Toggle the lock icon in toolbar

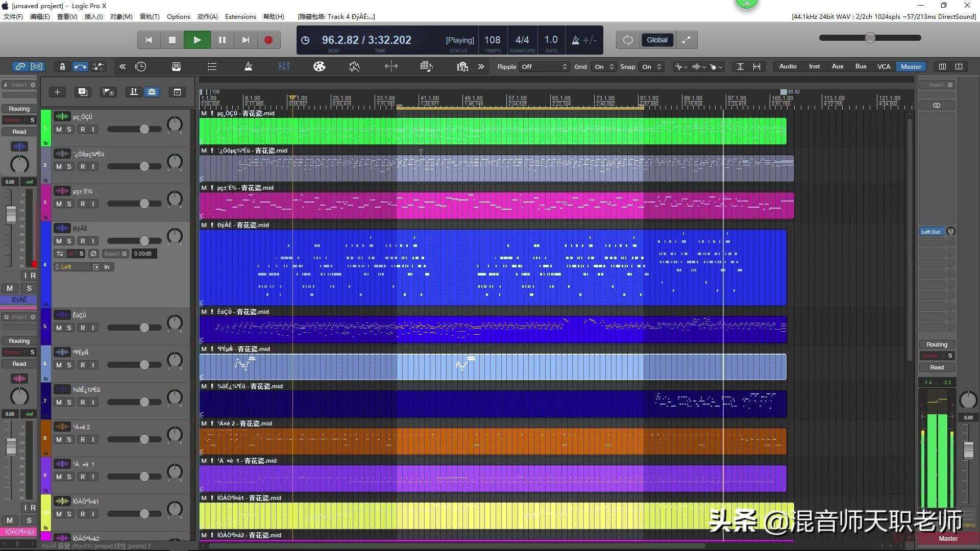(62, 66)
